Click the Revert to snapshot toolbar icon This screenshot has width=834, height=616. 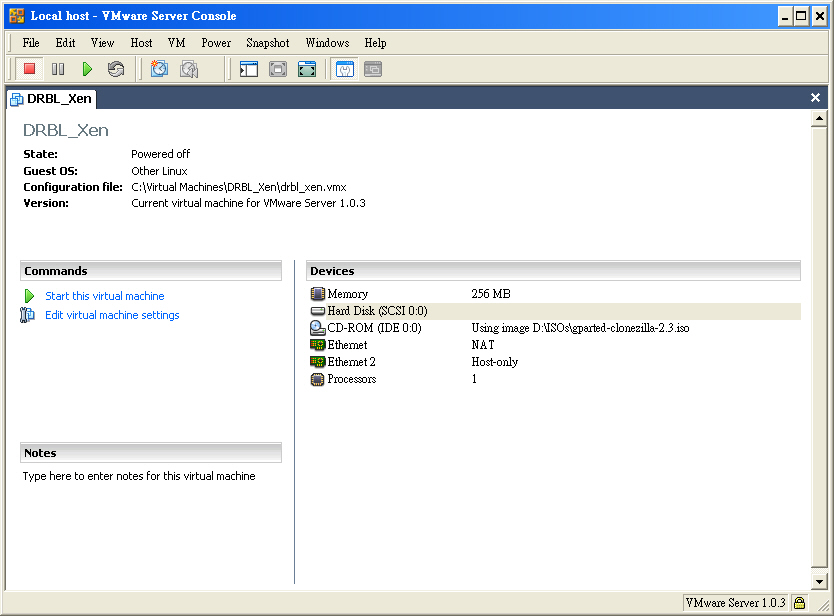point(189,69)
